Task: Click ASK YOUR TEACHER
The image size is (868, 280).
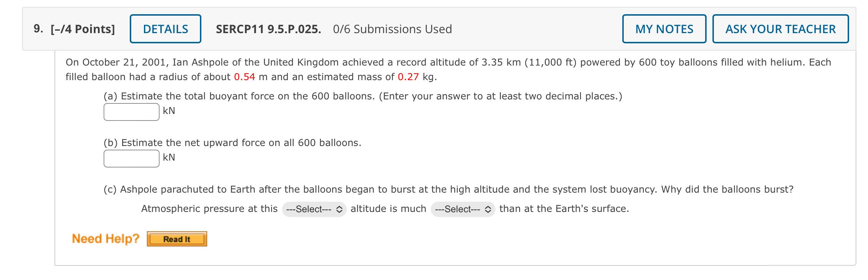Action: click(x=780, y=29)
